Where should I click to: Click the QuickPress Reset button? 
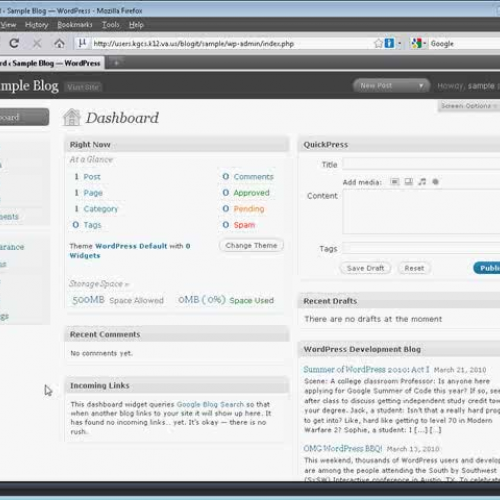click(x=414, y=268)
